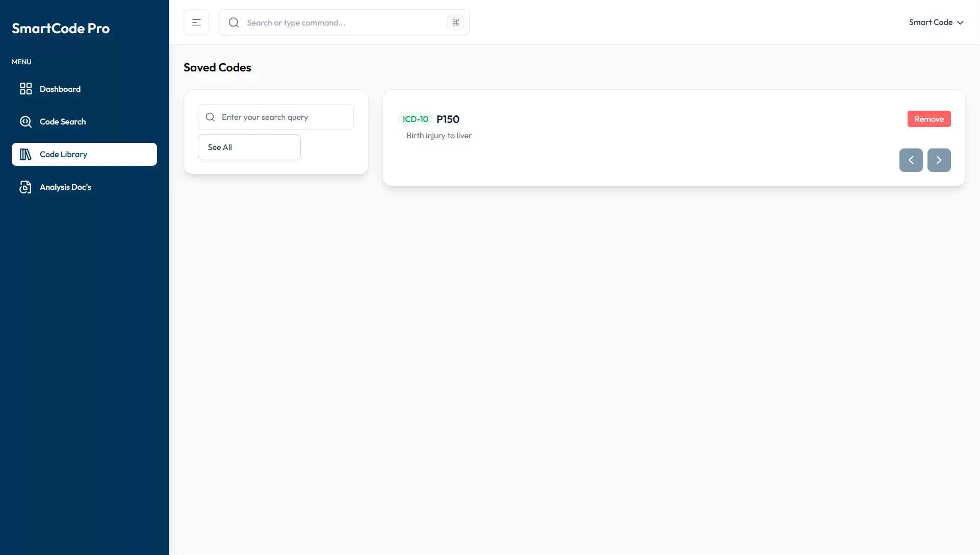Viewport: 980px width, 555px height.
Task: Expand the Smart Code chevron arrow
Action: click(x=961, y=22)
